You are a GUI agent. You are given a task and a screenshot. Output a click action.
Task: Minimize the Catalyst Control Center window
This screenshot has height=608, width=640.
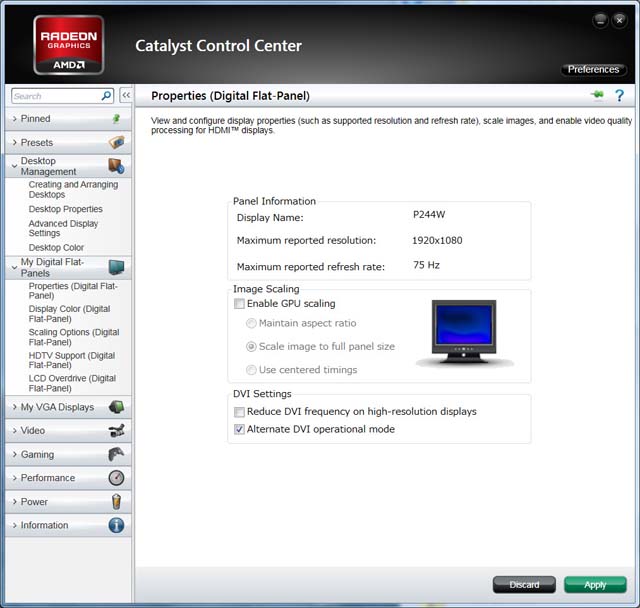tap(600, 20)
